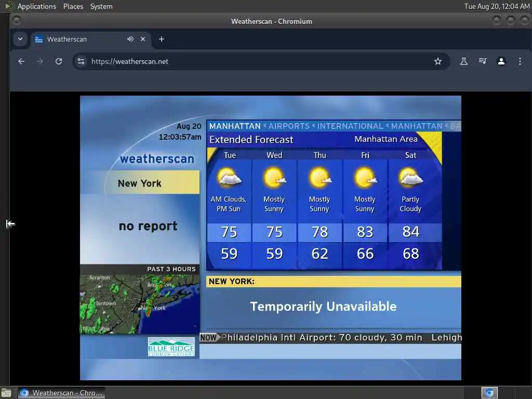532x399 pixels.
Task: Click the Aug 20 date text
Action: (189, 126)
